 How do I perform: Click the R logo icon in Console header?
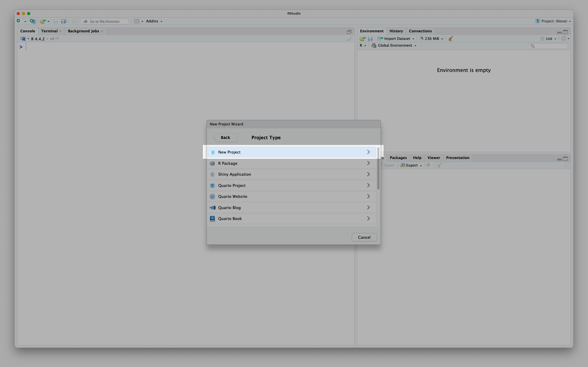click(x=23, y=39)
